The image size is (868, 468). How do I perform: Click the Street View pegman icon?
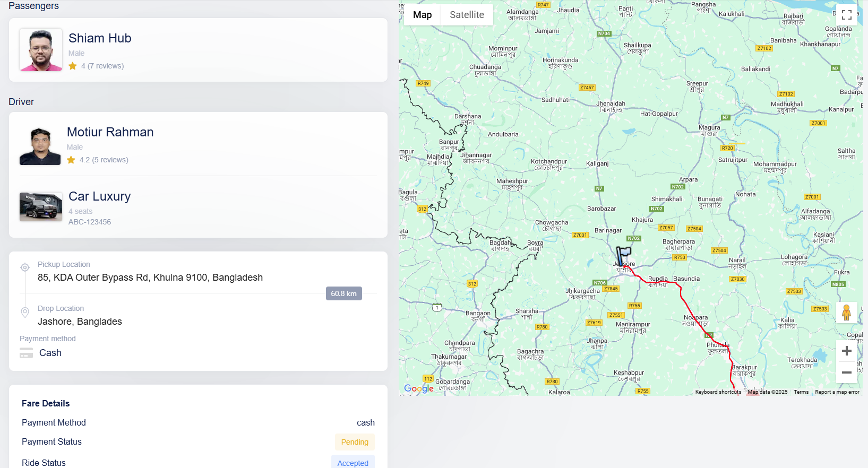point(847,313)
